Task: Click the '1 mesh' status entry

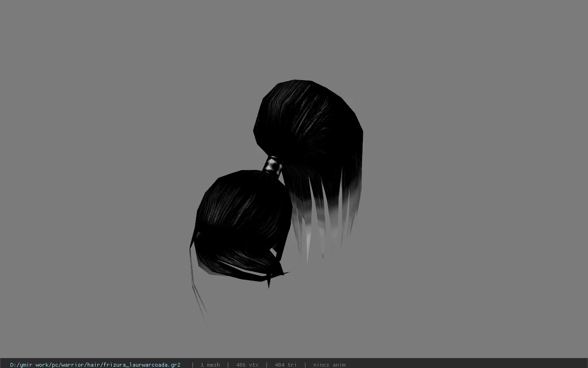Action: pos(210,365)
